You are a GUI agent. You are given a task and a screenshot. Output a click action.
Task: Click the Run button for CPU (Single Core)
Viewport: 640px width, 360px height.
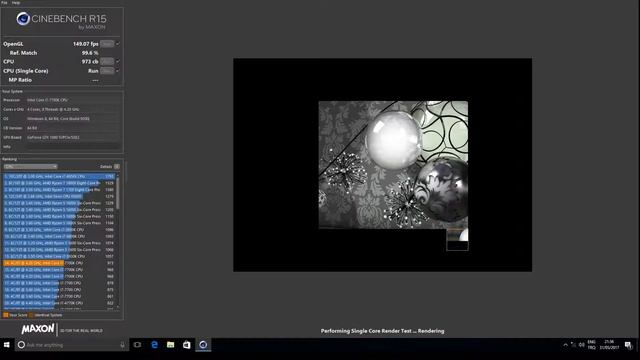107,71
